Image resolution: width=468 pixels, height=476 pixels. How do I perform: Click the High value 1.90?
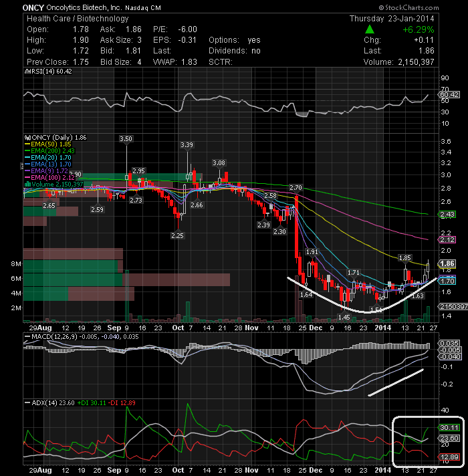pos(81,40)
